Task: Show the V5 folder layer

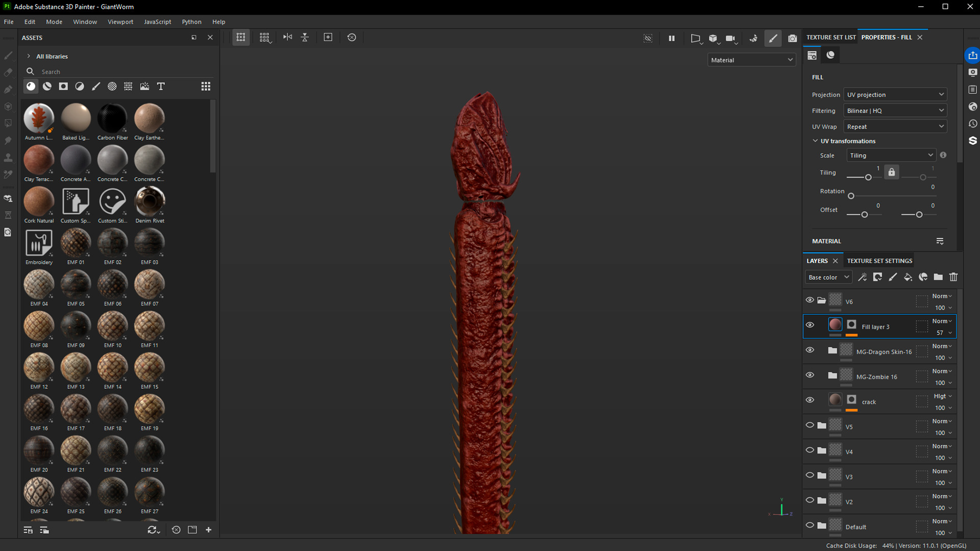Action: pyautogui.click(x=810, y=425)
